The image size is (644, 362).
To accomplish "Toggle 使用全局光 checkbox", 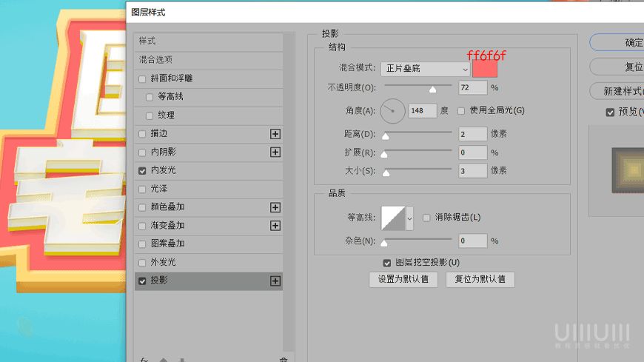I will [x=461, y=111].
